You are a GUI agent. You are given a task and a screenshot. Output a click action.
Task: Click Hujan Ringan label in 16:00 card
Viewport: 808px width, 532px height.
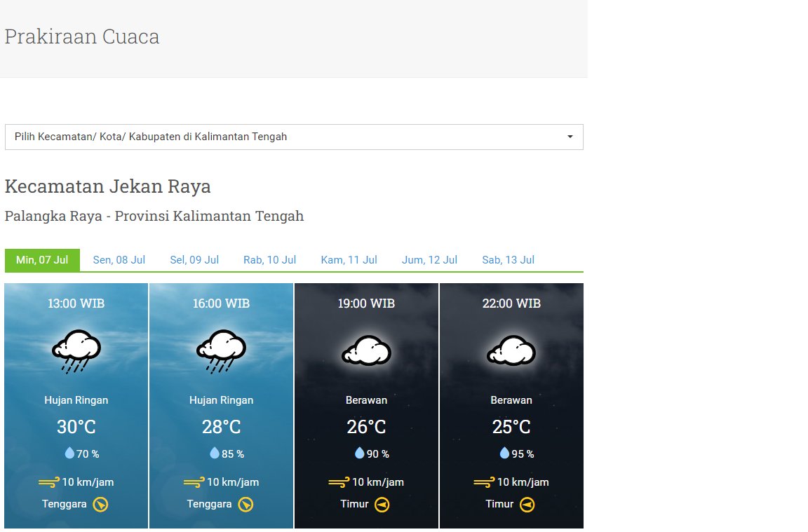pyautogui.click(x=221, y=401)
